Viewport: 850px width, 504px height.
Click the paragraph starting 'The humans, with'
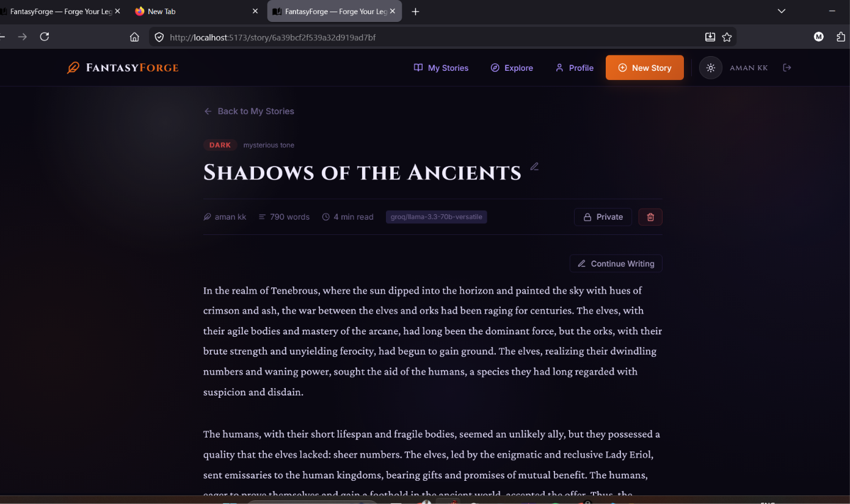(x=432, y=464)
